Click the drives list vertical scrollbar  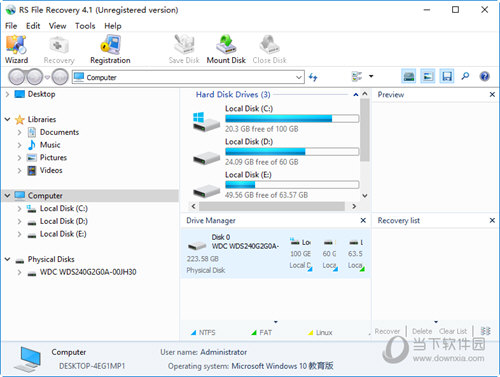(365, 130)
